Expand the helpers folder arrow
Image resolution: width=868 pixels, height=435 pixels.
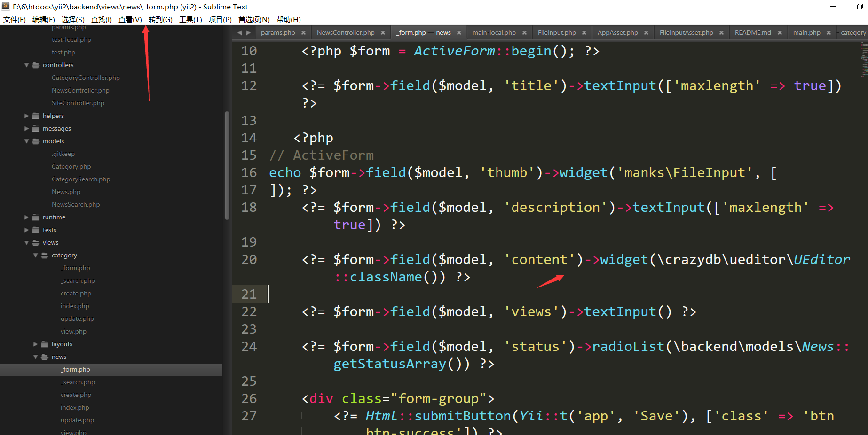[27, 116]
